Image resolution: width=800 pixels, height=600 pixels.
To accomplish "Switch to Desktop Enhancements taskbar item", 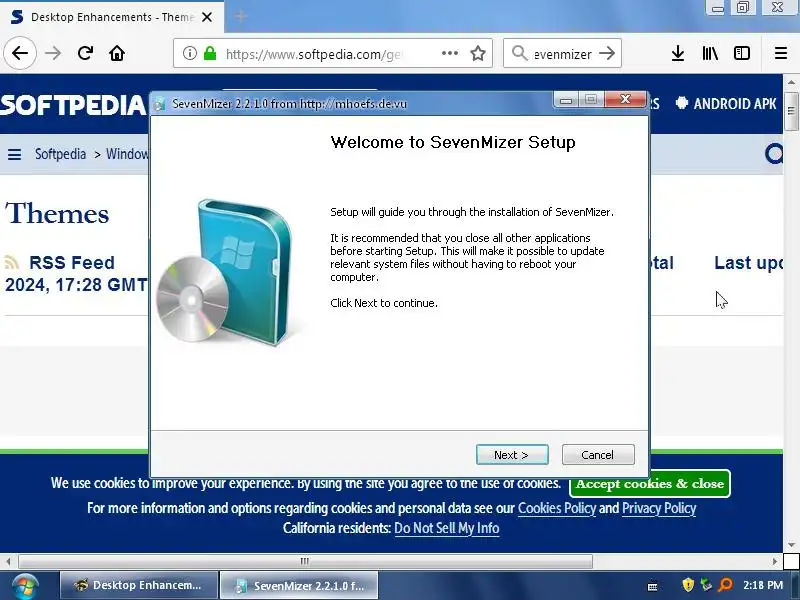I will tap(138, 585).
